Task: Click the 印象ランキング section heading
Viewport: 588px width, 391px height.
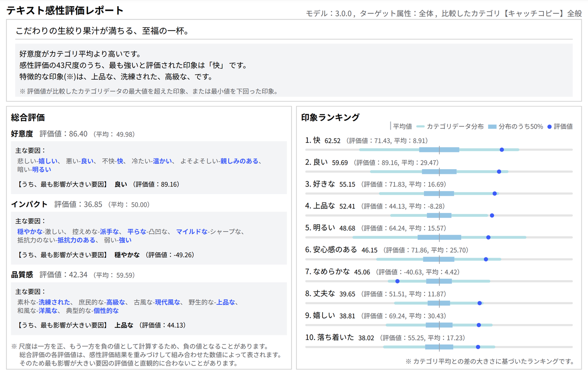Action: pos(330,118)
